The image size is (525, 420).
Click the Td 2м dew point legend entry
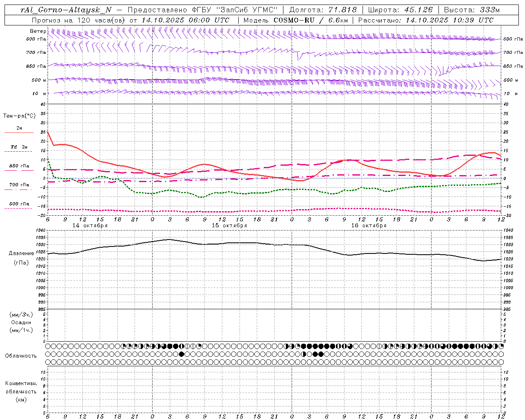[x=19, y=147]
